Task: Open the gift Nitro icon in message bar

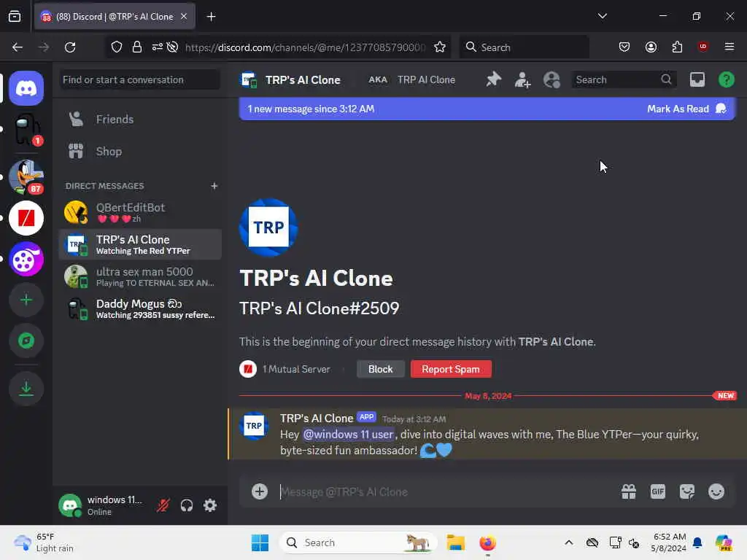Action: click(x=628, y=491)
